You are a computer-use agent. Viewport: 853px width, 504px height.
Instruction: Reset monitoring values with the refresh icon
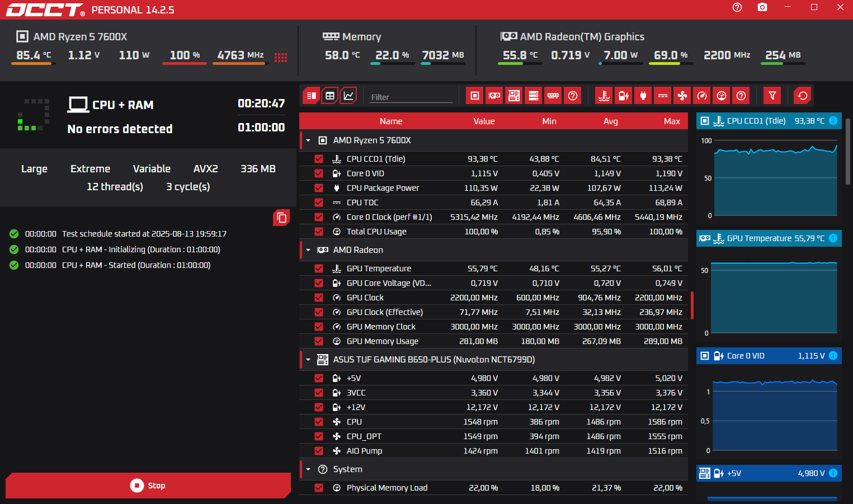coord(803,96)
